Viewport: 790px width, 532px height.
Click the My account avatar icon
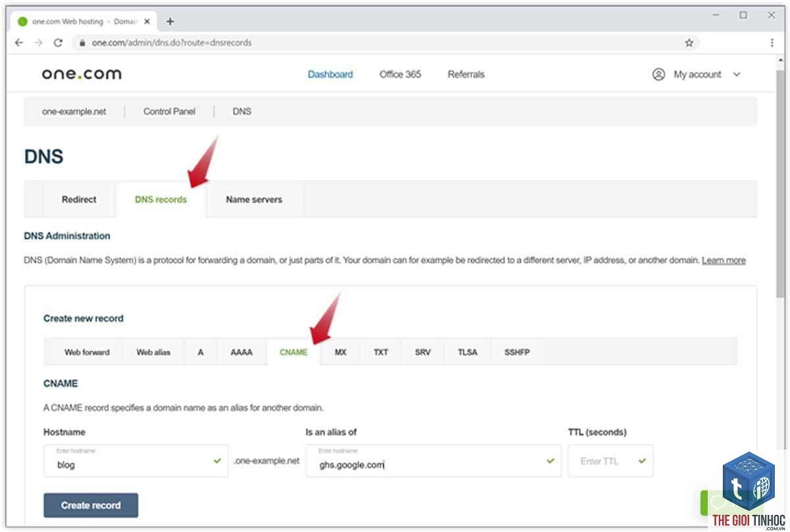[658, 74]
